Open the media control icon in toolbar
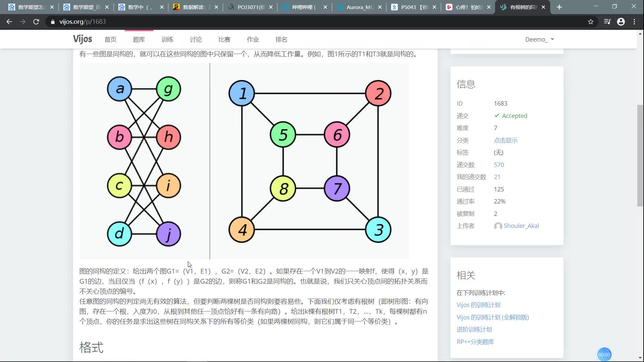The width and height of the screenshot is (644, 362). [607, 21]
